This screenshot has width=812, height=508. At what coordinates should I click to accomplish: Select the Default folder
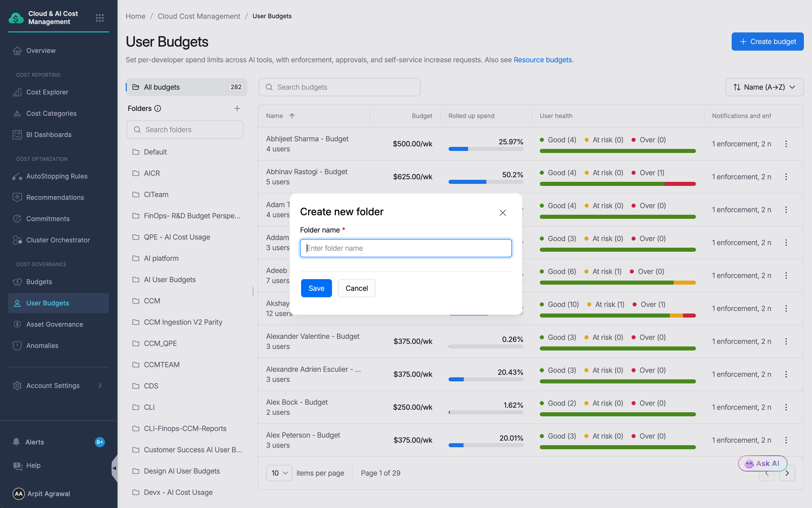[155, 152]
